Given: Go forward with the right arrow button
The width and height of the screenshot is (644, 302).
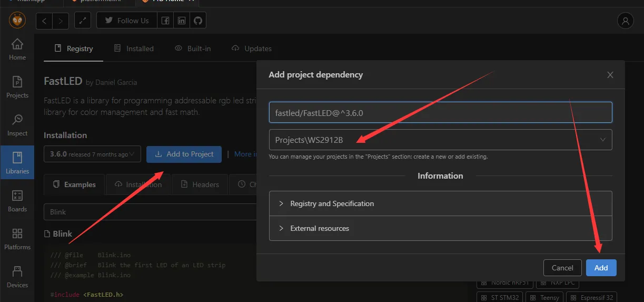Looking at the screenshot, I should (61, 21).
